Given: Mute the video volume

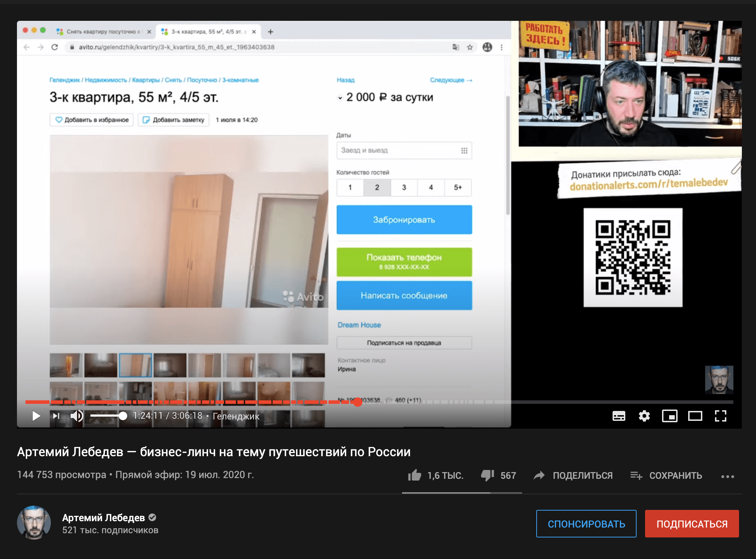Looking at the screenshot, I should 77,416.
